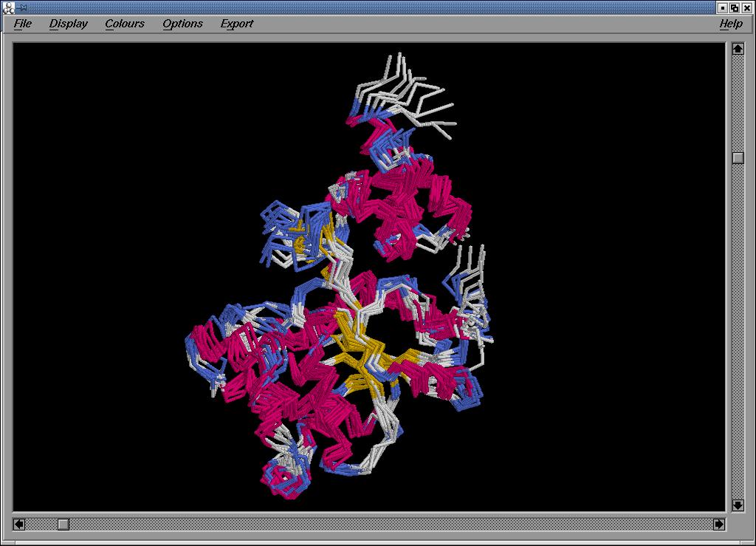756x546 pixels.
Task: Close the molecular viewer window
Action: [747, 7]
